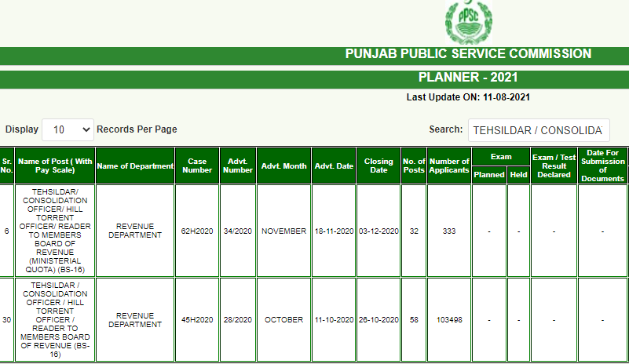Sort by No. of Posts column header
Image resolution: width=629 pixels, height=364 pixels.
[x=414, y=166]
